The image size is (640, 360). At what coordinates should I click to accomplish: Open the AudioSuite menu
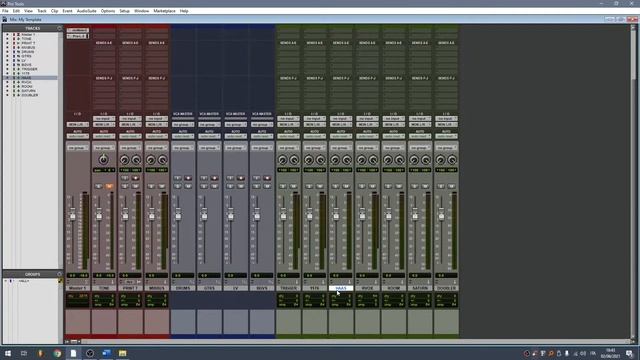pyautogui.click(x=87, y=11)
